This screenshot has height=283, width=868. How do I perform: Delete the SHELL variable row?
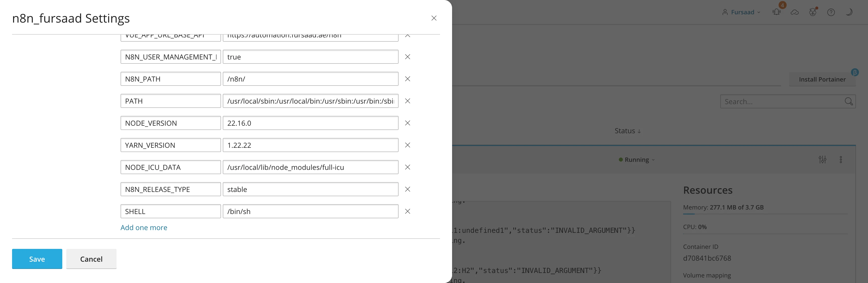point(407,211)
